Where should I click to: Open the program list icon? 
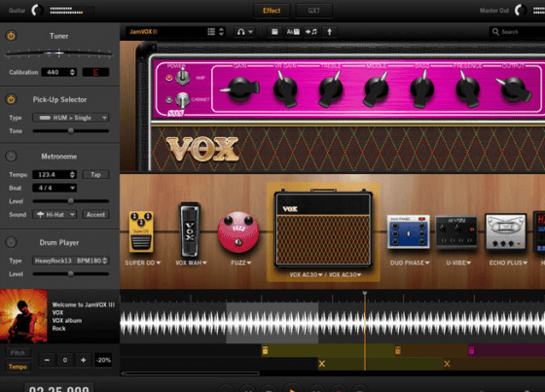211,32
